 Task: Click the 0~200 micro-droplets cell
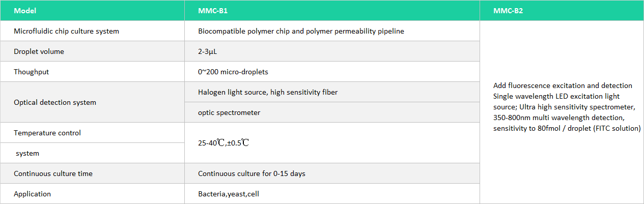pos(233,72)
